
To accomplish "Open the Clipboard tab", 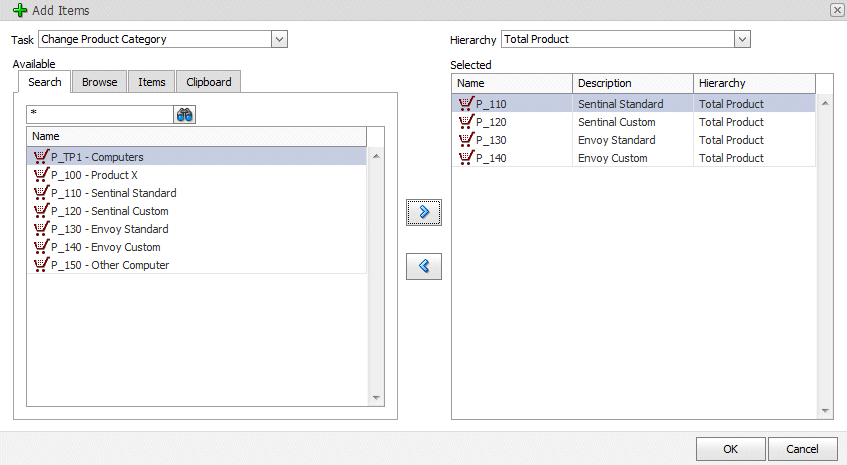I will point(209,82).
